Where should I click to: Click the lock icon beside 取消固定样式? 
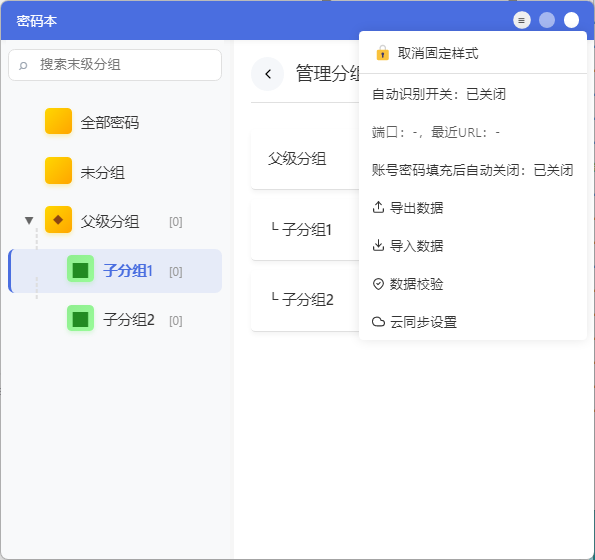tap(382, 53)
